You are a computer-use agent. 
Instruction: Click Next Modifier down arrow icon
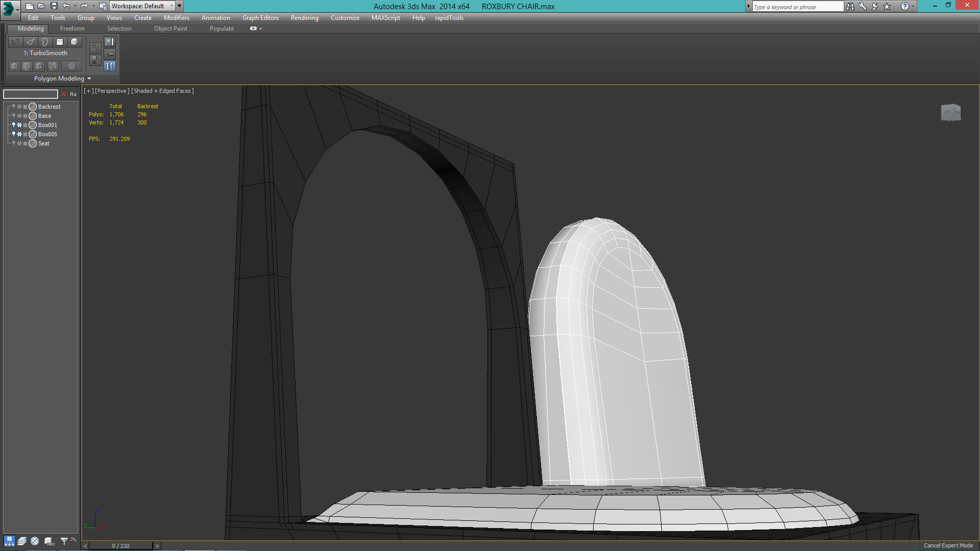click(95, 60)
